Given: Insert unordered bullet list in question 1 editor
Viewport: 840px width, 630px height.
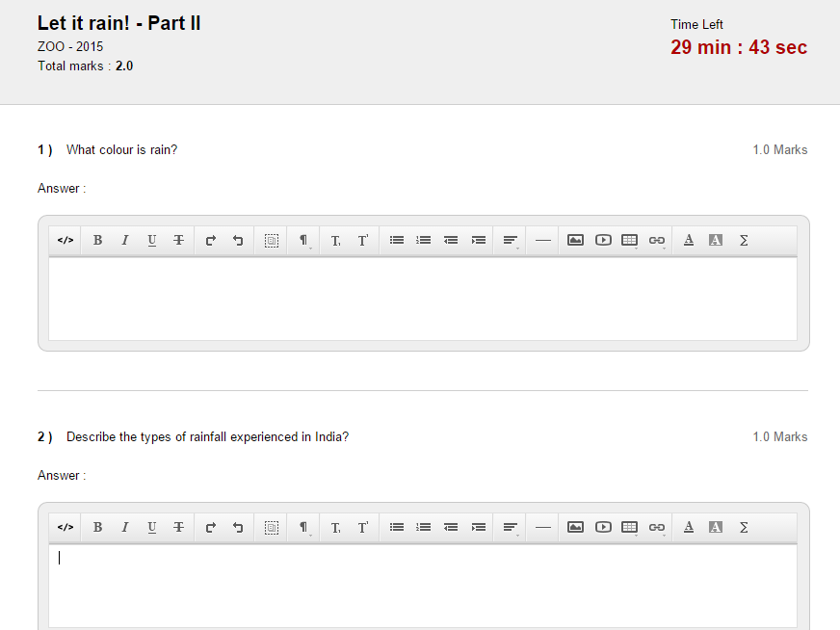Looking at the screenshot, I should click(396, 241).
